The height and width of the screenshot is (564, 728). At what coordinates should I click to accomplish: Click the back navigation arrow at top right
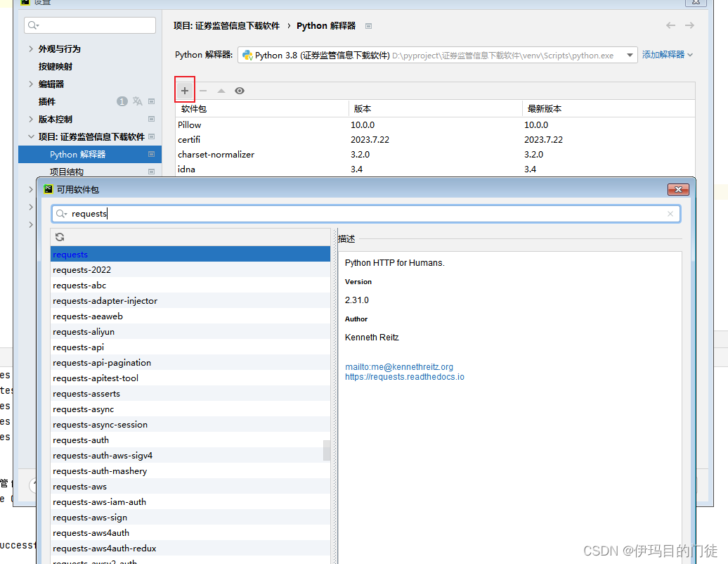670,25
